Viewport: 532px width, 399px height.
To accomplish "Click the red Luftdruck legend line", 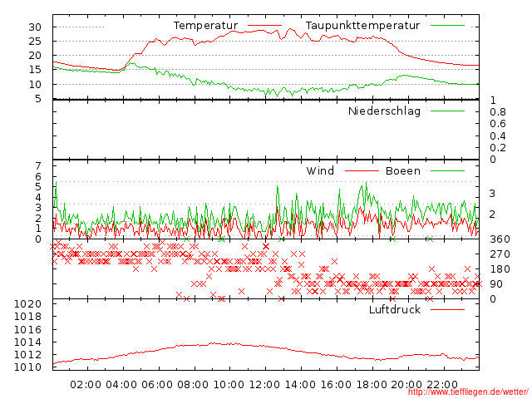I will tap(447, 309).
